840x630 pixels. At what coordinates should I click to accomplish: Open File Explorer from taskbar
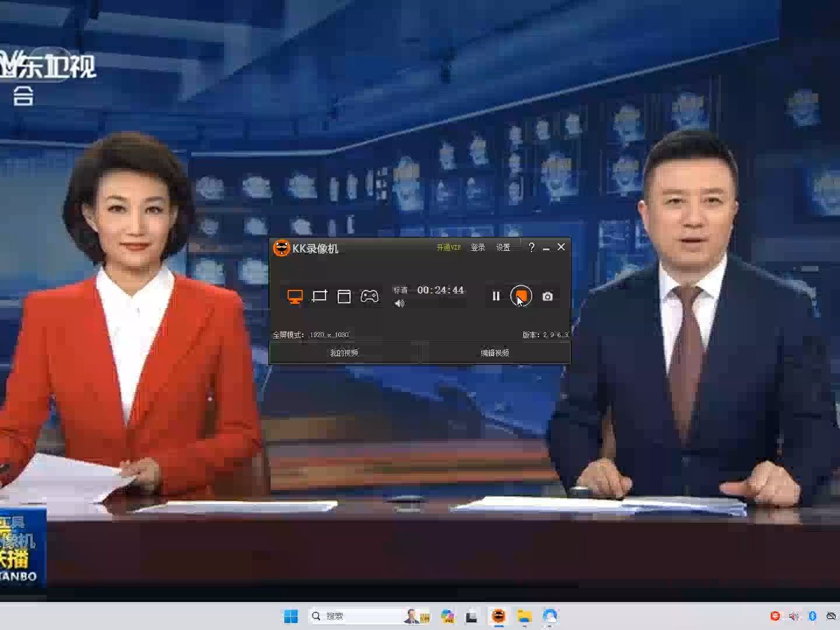pyautogui.click(x=524, y=616)
